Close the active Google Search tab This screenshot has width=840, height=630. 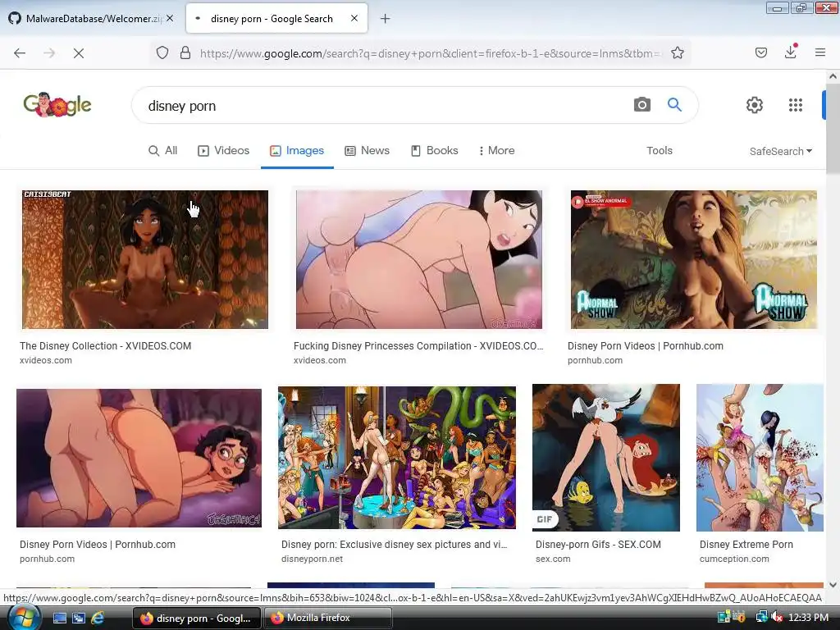click(x=354, y=18)
